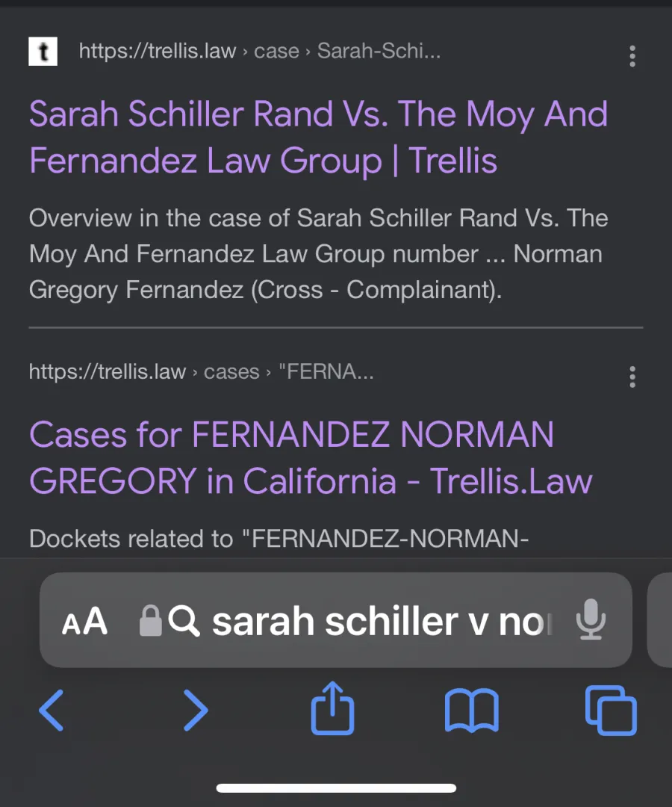672x807 pixels.
Task: Show all open tabs
Action: click(611, 710)
